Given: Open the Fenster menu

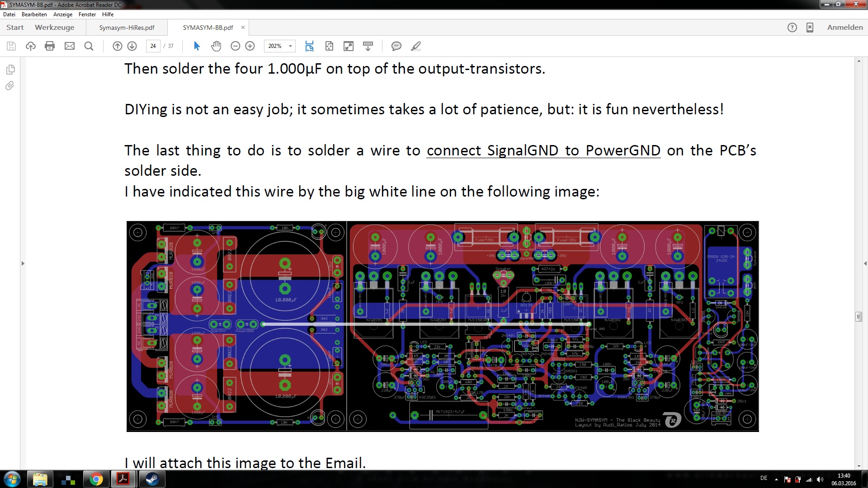Looking at the screenshot, I should (87, 14).
